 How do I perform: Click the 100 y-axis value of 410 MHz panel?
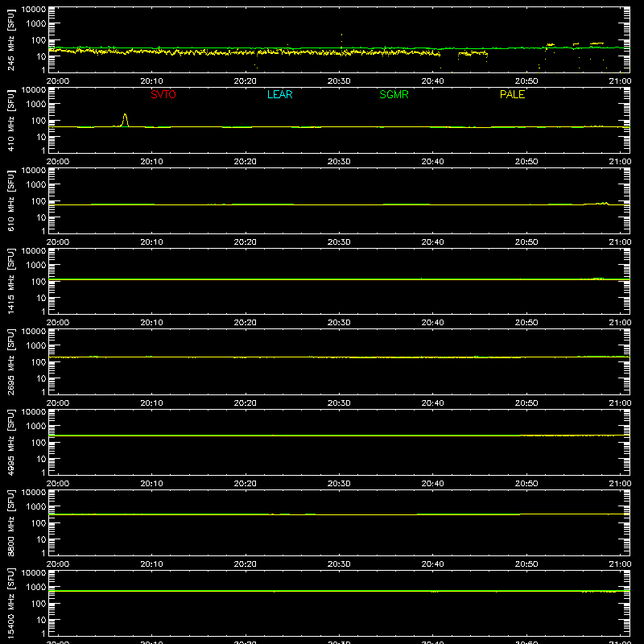click(39, 121)
